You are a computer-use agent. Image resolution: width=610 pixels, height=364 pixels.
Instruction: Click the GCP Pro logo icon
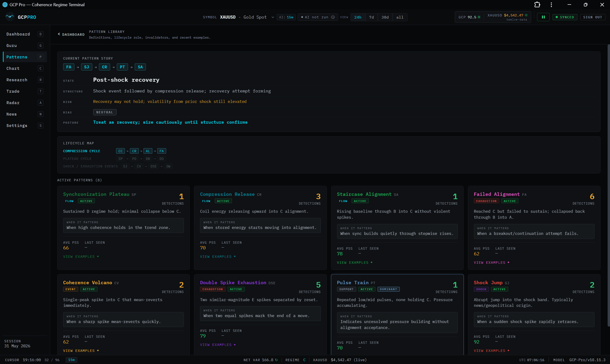10,17
